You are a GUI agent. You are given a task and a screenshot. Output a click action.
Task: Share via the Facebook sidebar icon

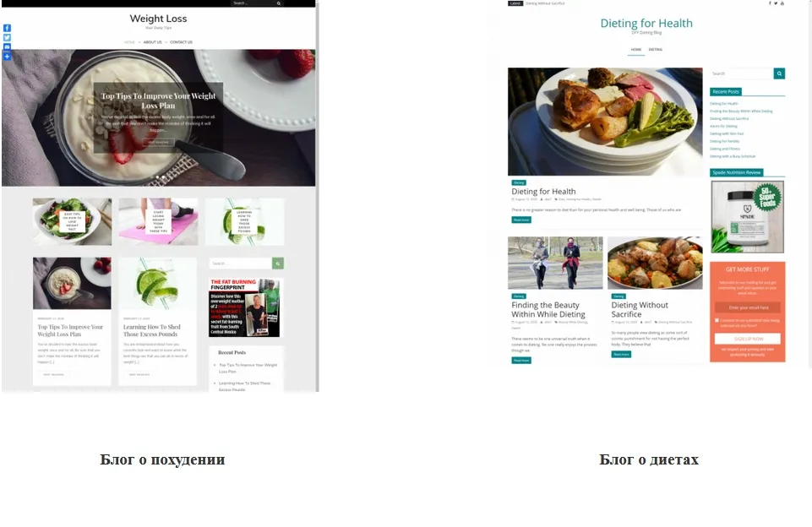(7, 28)
